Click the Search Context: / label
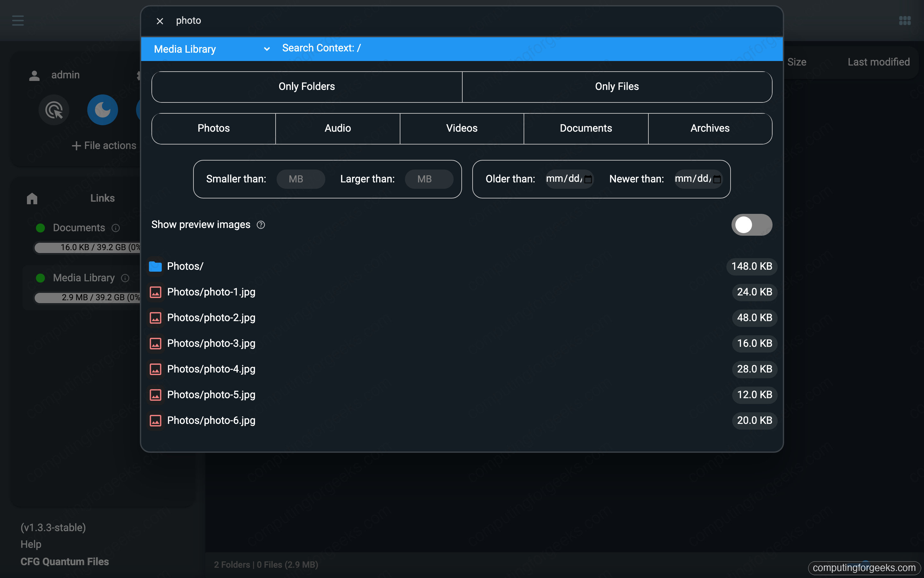This screenshot has width=924, height=578. (321, 48)
